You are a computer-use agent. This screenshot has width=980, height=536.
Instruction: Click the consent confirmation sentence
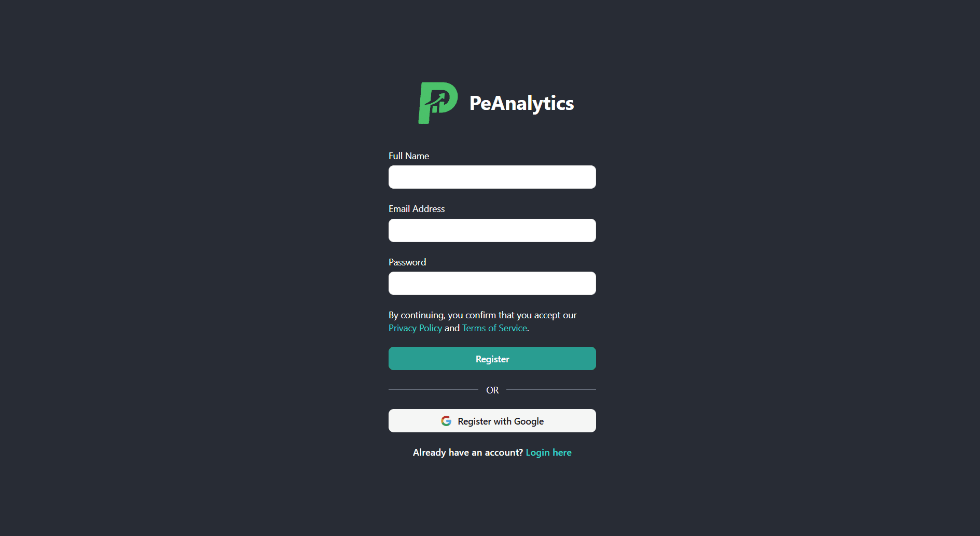[x=482, y=315]
